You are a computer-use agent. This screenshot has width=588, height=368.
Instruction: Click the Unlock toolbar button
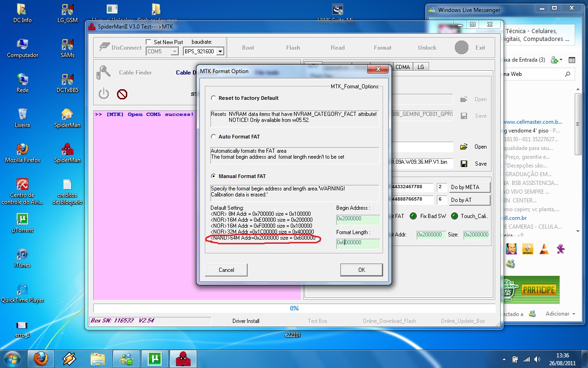click(x=427, y=48)
